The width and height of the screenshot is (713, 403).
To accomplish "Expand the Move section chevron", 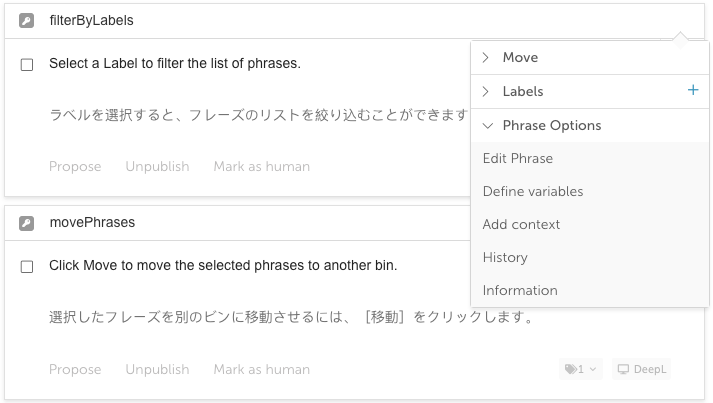I will tap(486, 57).
